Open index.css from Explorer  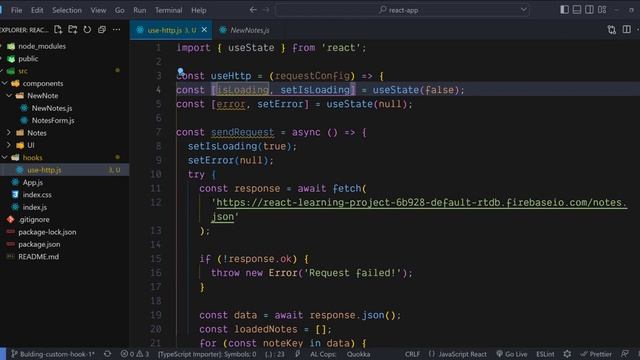pyautogui.click(x=37, y=195)
